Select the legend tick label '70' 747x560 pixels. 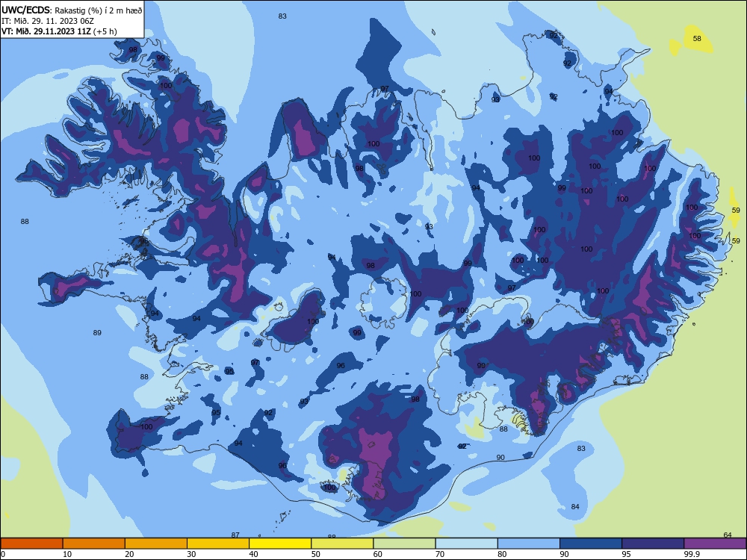pos(440,554)
